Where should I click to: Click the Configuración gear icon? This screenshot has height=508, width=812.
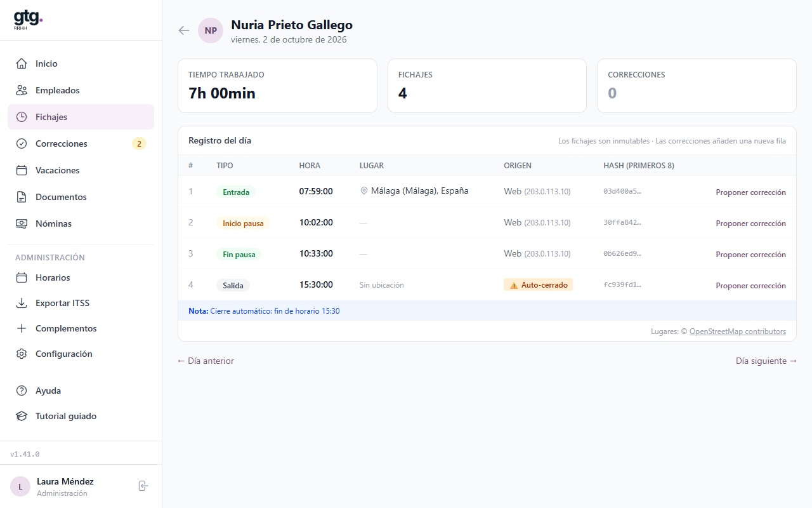22,354
